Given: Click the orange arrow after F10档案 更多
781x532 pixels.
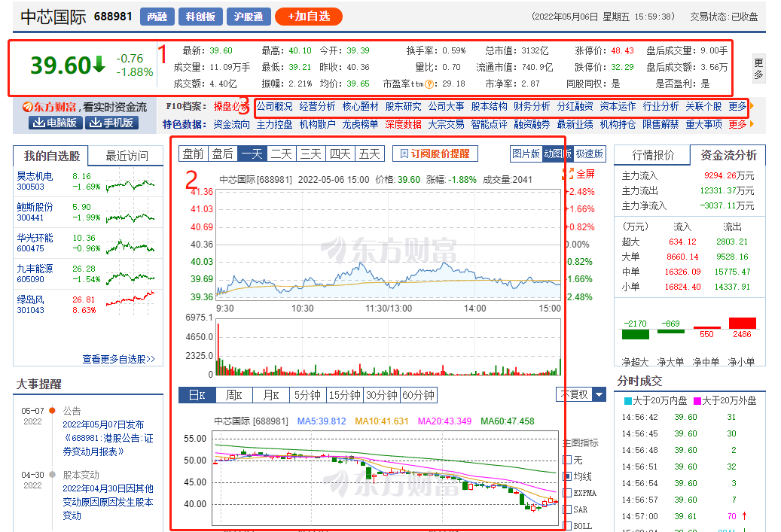Looking at the screenshot, I should 752,106.
